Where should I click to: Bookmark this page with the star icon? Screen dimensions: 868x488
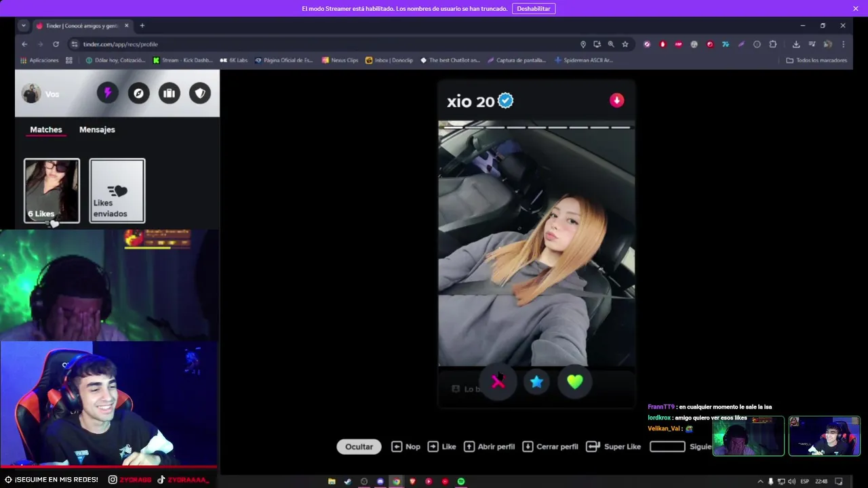point(625,44)
